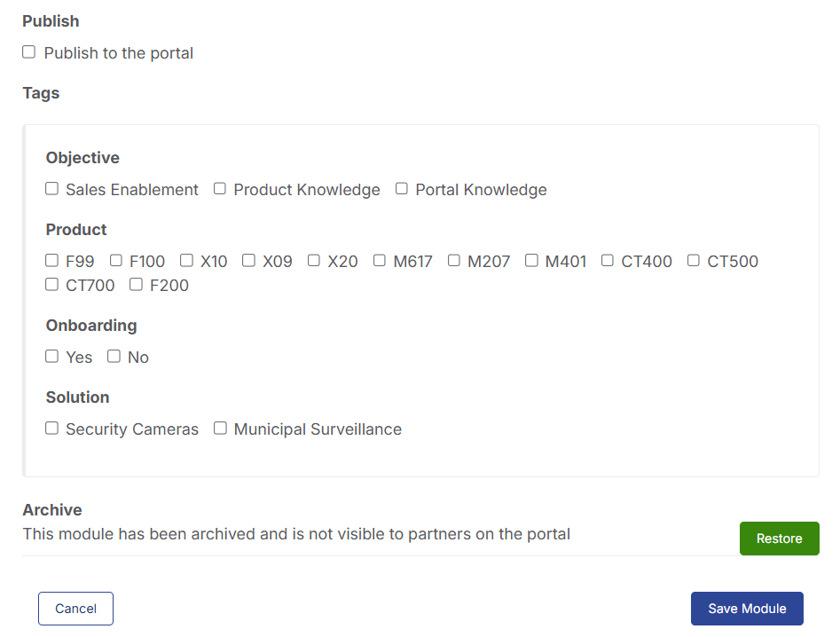Select the X10 product tag

click(186, 260)
